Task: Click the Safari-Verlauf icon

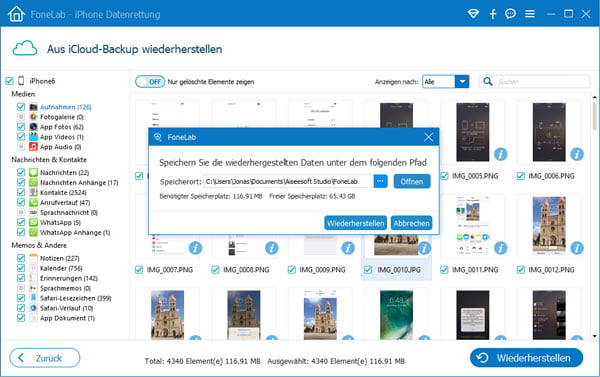Action: tap(34, 308)
